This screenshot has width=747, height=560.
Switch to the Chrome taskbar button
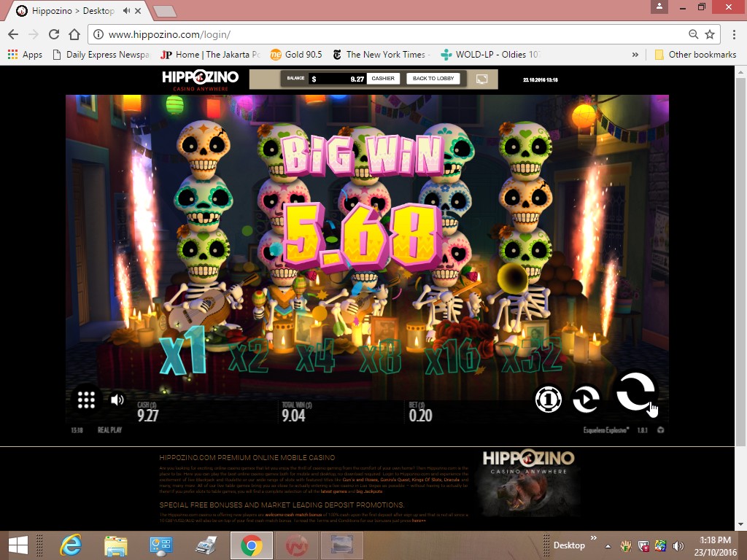252,545
